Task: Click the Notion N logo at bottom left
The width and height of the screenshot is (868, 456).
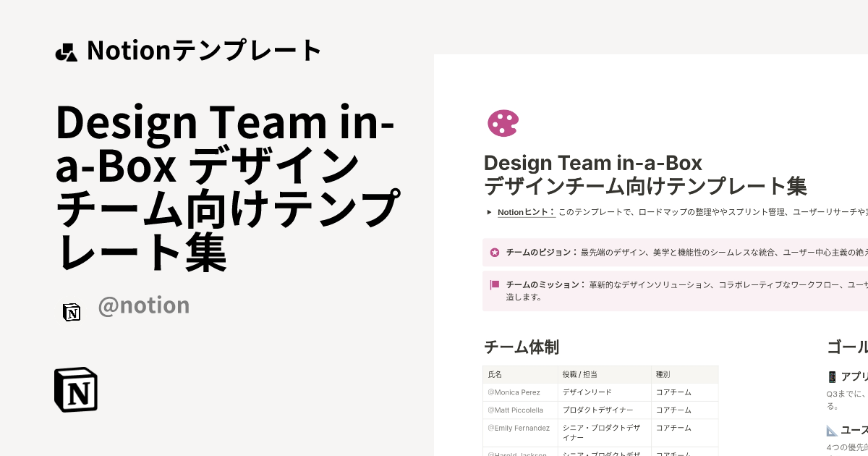Action: point(75,389)
